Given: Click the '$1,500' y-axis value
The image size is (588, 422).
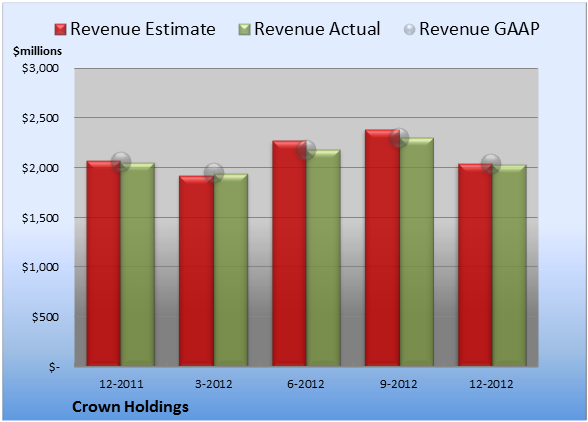Looking at the screenshot, I should [40, 218].
